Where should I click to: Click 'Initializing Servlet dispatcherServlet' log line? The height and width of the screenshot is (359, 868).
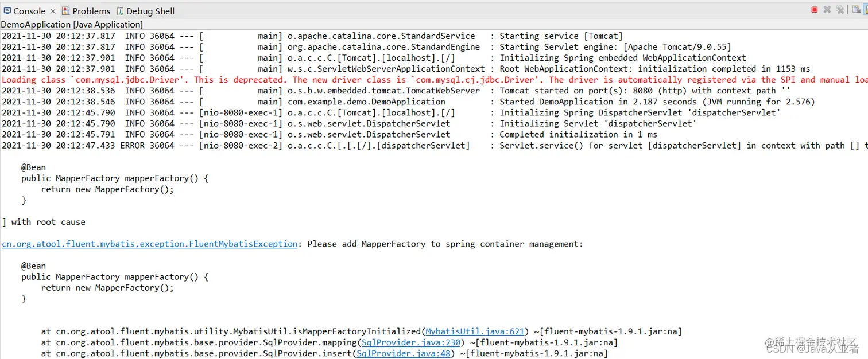(349, 123)
